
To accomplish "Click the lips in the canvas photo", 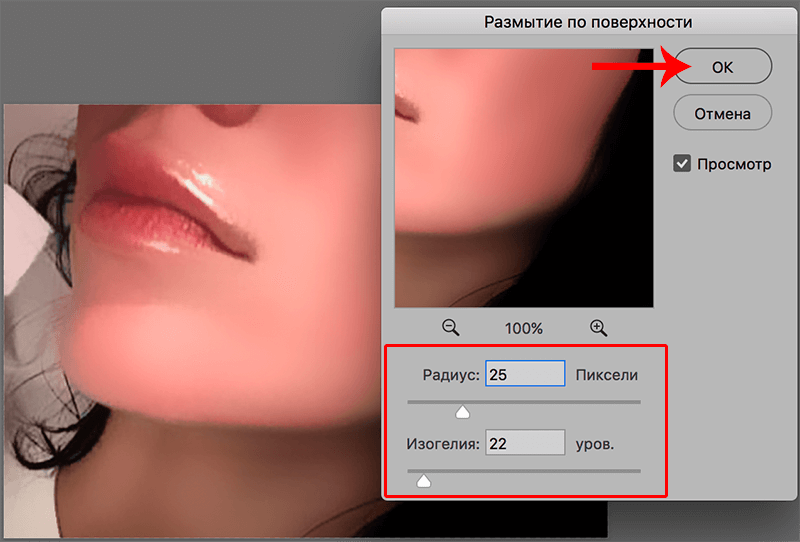I will 168,204.
